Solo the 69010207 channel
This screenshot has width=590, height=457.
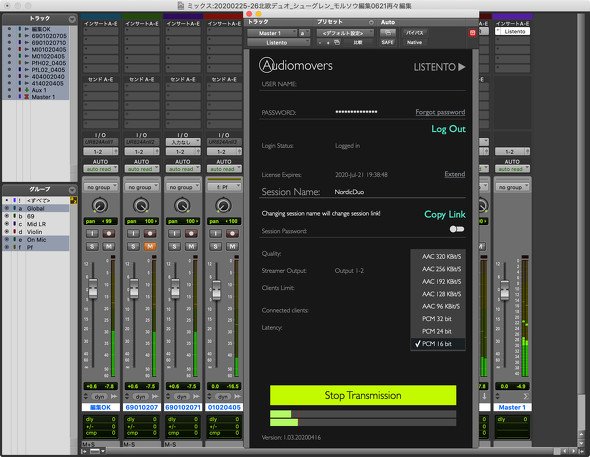pos(133,246)
